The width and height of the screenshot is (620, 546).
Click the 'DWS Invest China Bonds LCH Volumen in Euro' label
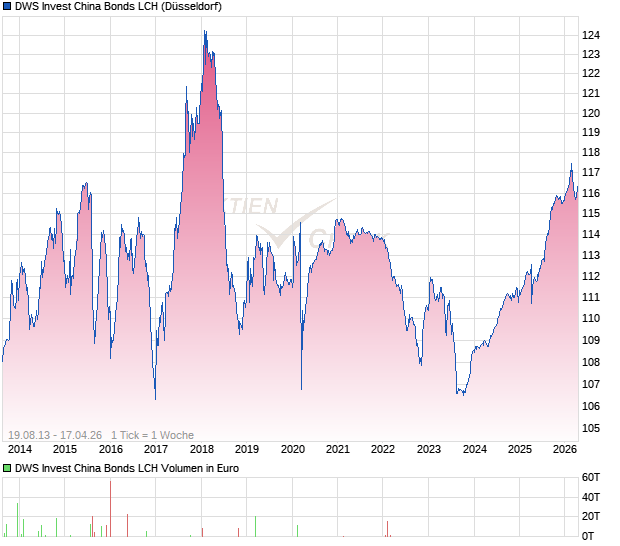127,469
